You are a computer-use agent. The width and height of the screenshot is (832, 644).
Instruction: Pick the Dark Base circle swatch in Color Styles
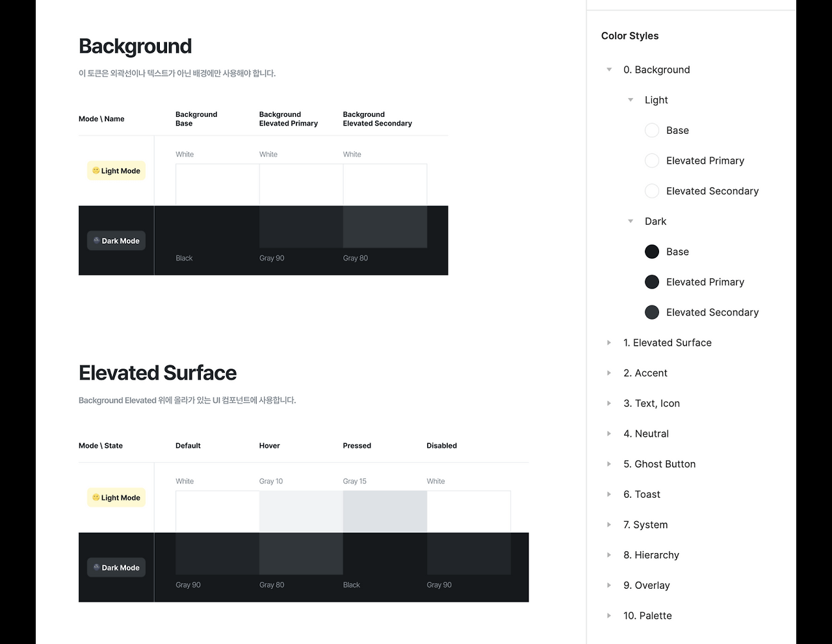point(652,251)
